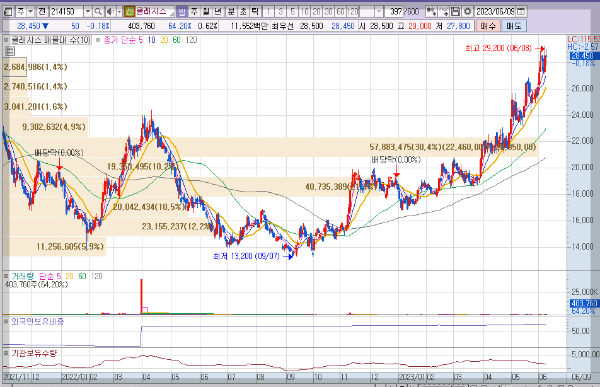The width and height of the screenshot is (600, 387).
Task: Select interval 5 button
Action: pos(293,12)
